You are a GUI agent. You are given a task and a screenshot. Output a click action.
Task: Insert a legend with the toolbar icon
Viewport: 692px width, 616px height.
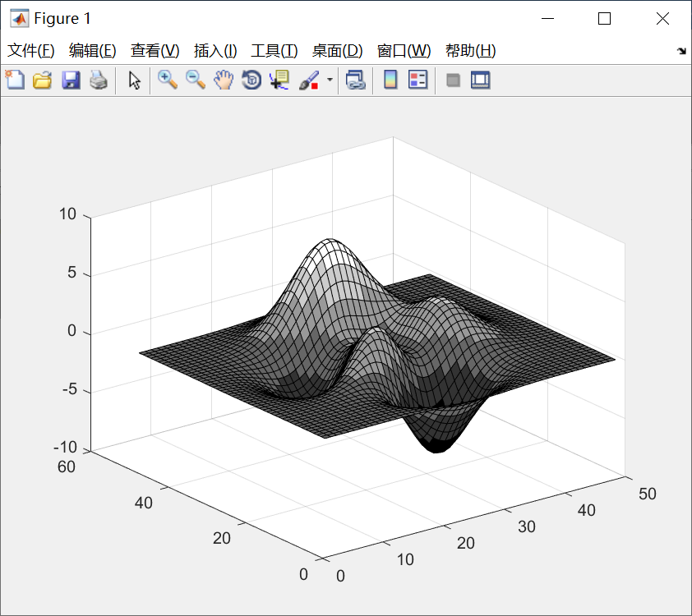pos(418,80)
